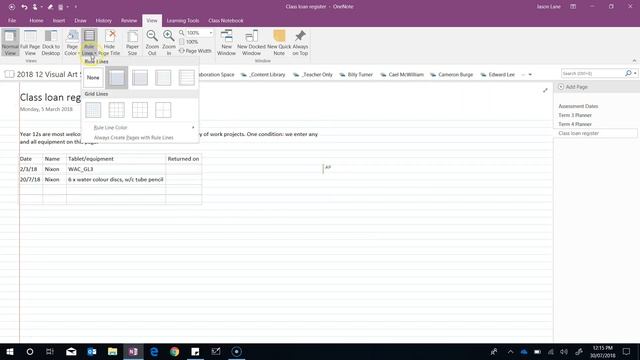
Task: Toggle Always on Top pin
Action: pos(300,42)
